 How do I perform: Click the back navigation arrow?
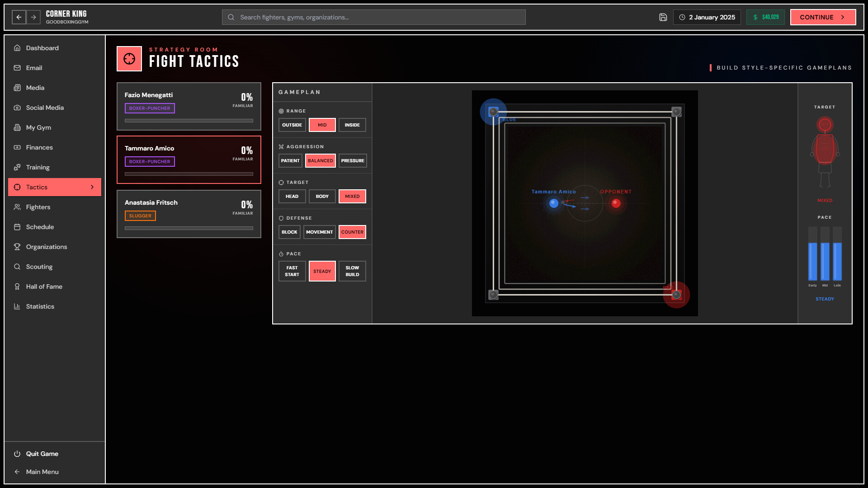click(19, 17)
